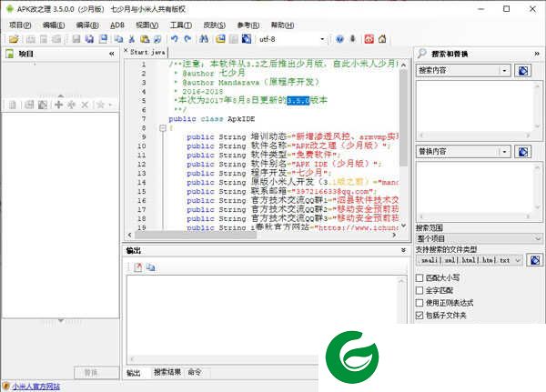The image size is (546, 392).
Task: Click the editor vertical scrollbar thumb
Action: click(403, 118)
